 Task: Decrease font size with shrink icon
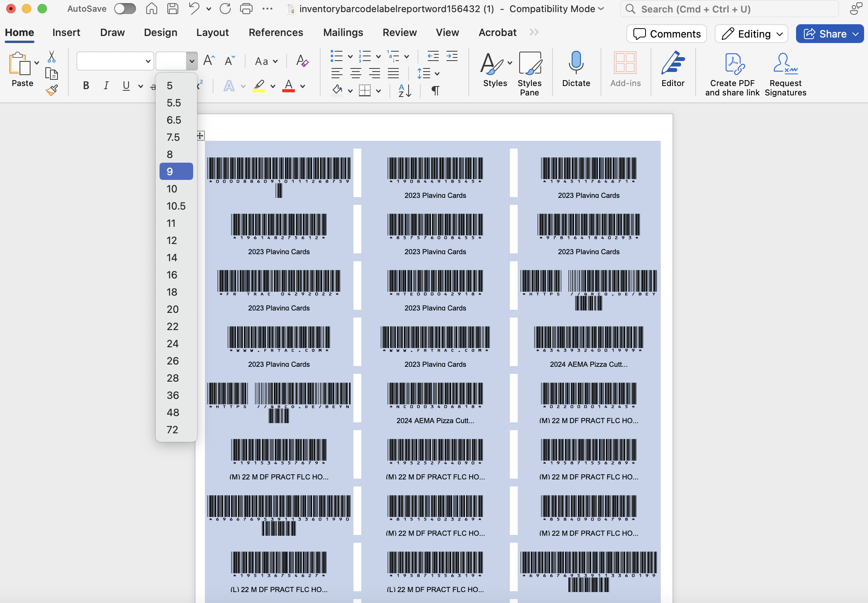click(230, 61)
